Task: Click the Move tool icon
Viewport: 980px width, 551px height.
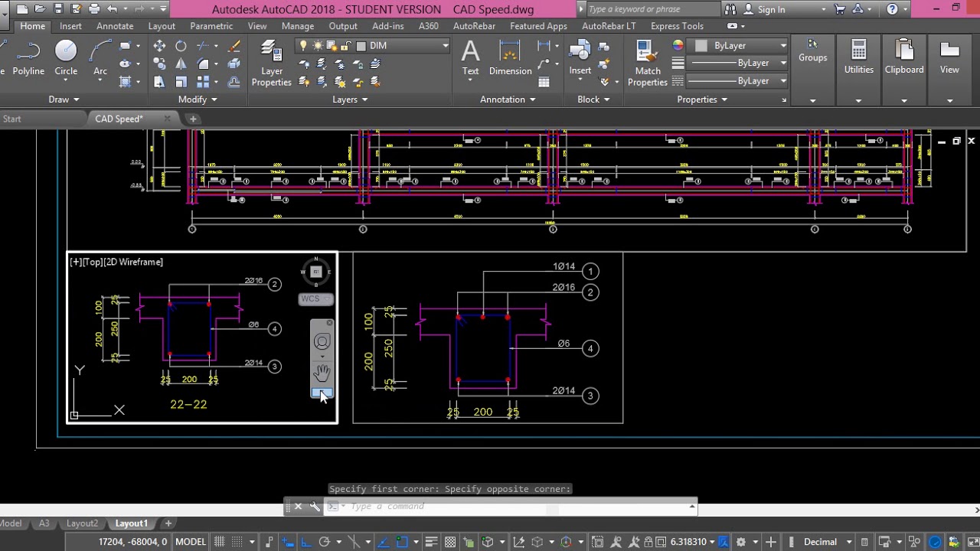Action: pyautogui.click(x=159, y=46)
